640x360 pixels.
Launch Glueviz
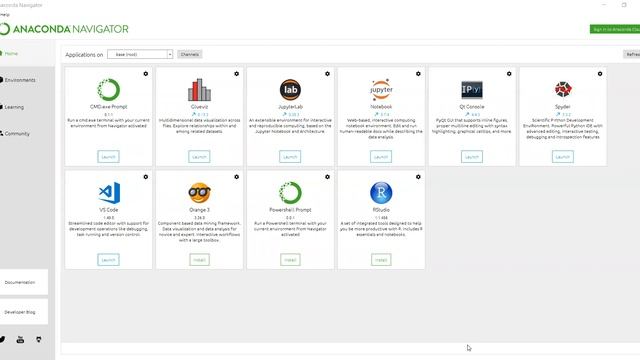199,157
